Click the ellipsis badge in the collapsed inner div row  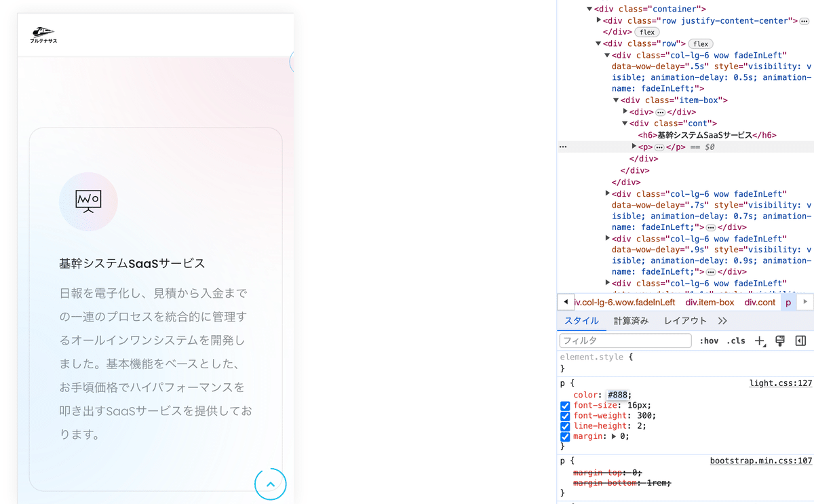point(660,113)
